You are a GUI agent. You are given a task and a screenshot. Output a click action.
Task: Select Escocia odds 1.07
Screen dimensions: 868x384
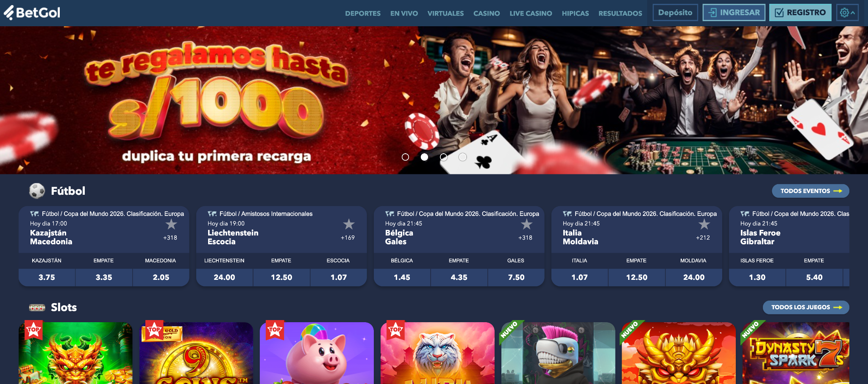coord(339,277)
